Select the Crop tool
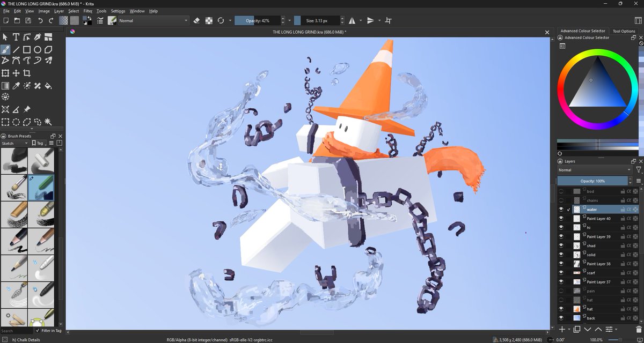 pos(27,73)
